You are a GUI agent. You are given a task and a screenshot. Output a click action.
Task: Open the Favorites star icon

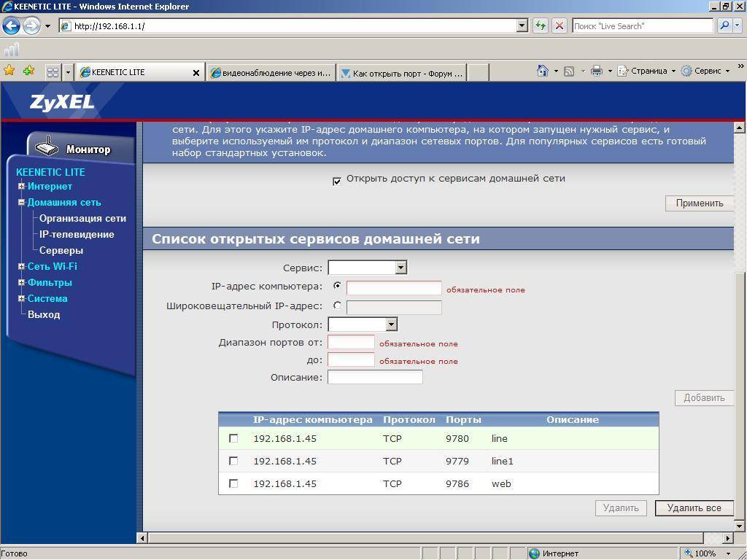9,71
